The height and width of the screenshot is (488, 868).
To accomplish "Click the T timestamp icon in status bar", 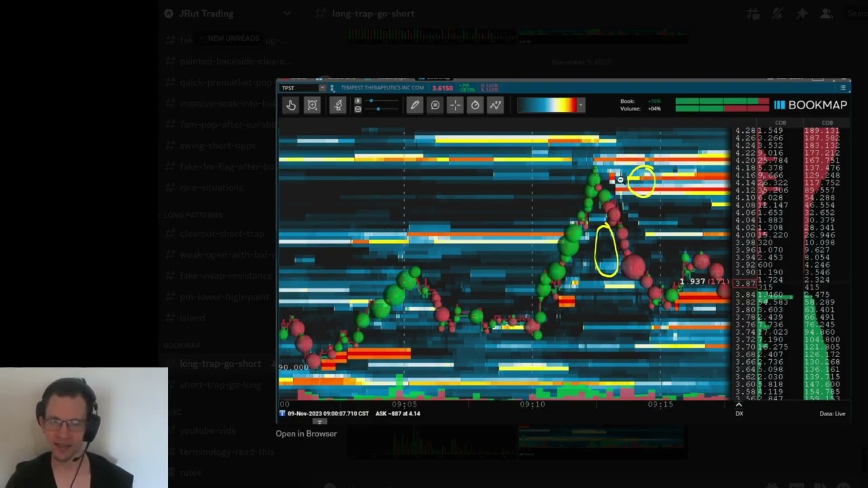I will (x=282, y=413).
